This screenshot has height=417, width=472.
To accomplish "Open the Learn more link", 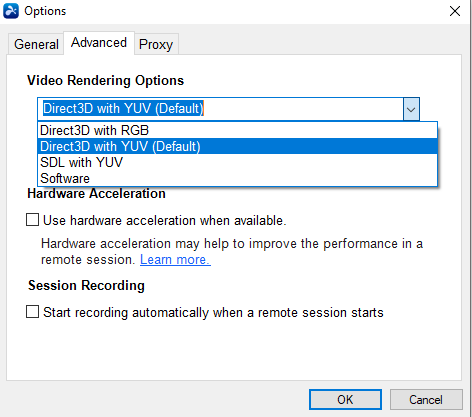I will point(175,260).
